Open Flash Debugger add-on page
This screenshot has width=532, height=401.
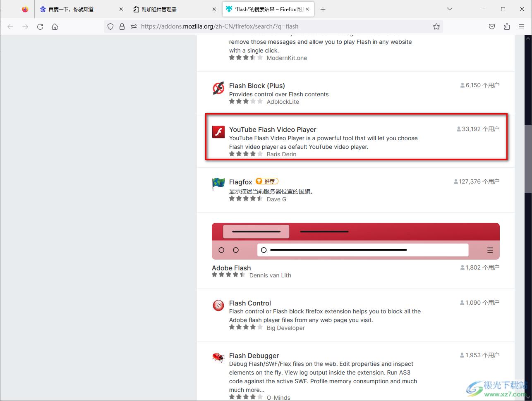[254, 356]
